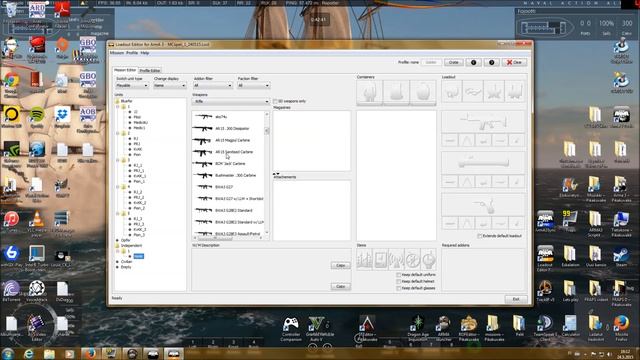Open the Windows Start menu

pos(8,353)
